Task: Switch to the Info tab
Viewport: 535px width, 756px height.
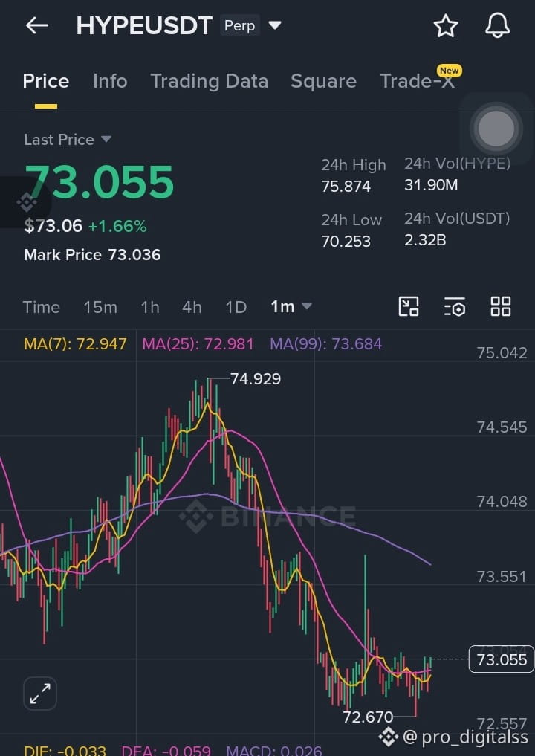Action: point(110,81)
